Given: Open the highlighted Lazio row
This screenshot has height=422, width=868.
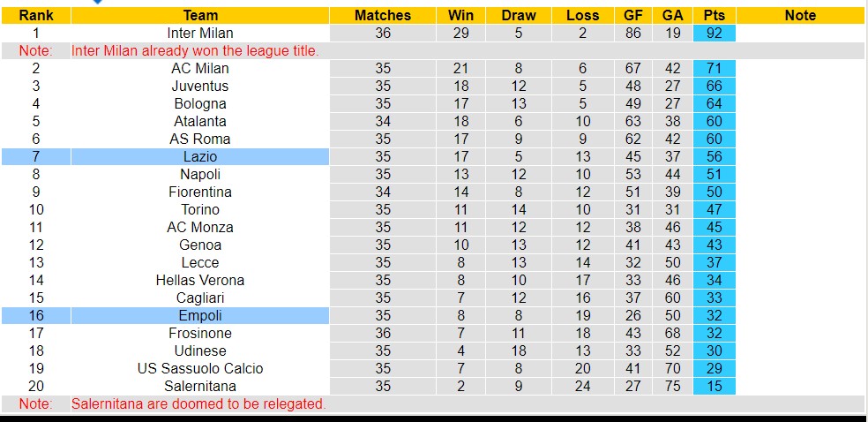Looking at the screenshot, I should tap(200, 156).
